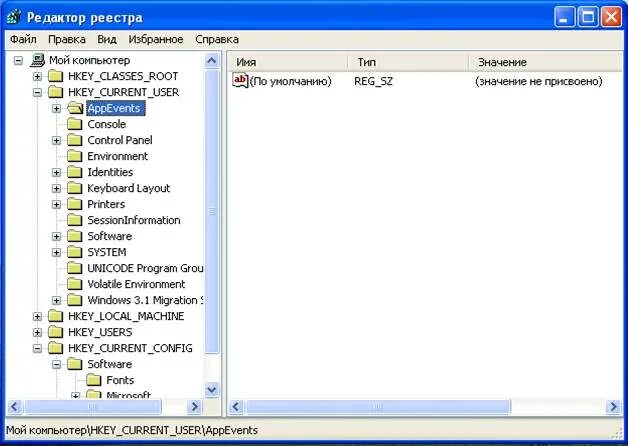Screen dimensions: 628x446
Task: Select the (По умолчанию) value name
Action: (x=291, y=81)
